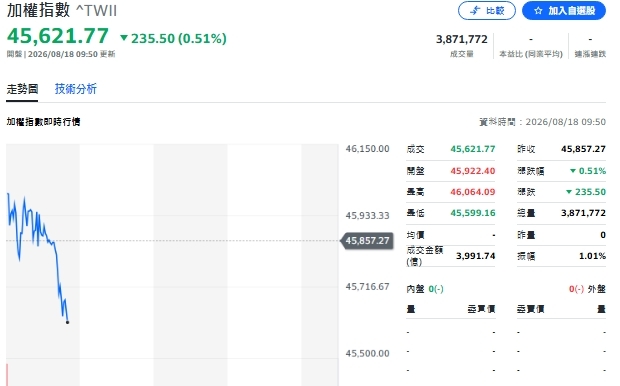The height and width of the screenshot is (386, 620).
Task: Click the 連漲連跌 label
Action: [x=590, y=54]
